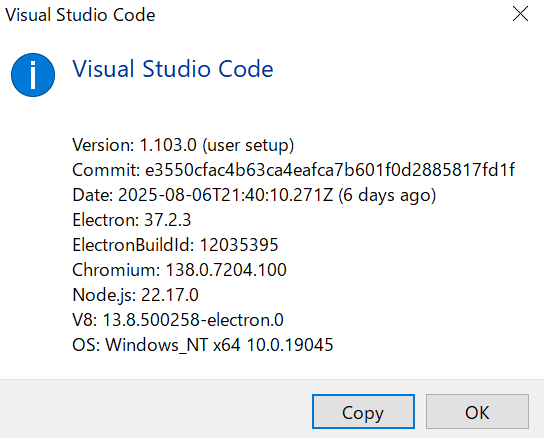Copy the version details to clipboard
The width and height of the screenshot is (544, 438).
[x=363, y=412]
